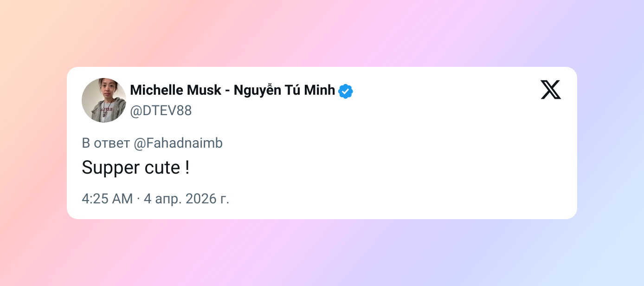
Task: Click the word "ответ" above the tweet
Action: (112, 143)
